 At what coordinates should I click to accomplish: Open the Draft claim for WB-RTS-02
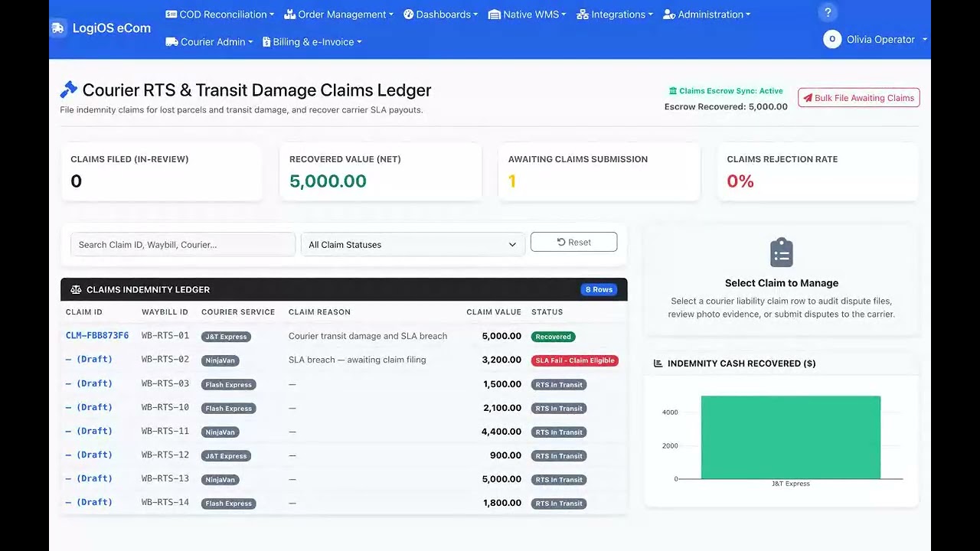pos(89,360)
